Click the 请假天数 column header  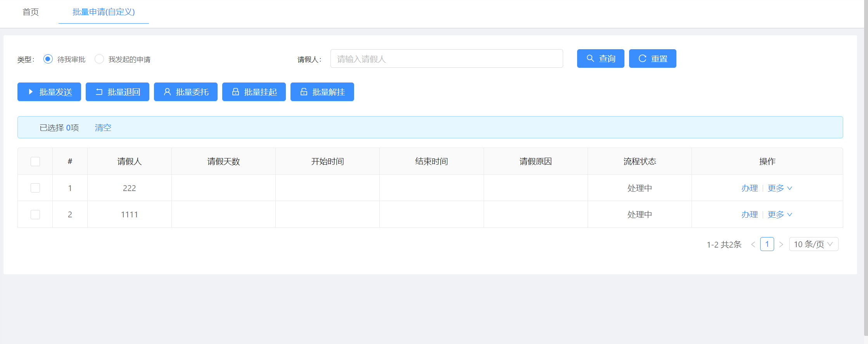click(224, 161)
